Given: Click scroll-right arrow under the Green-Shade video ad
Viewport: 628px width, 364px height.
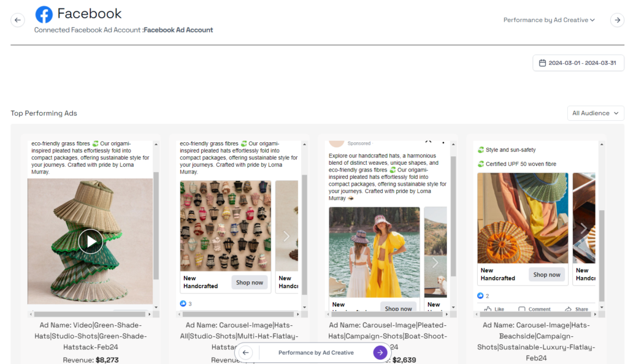Looking at the screenshot, I should coord(150,314).
